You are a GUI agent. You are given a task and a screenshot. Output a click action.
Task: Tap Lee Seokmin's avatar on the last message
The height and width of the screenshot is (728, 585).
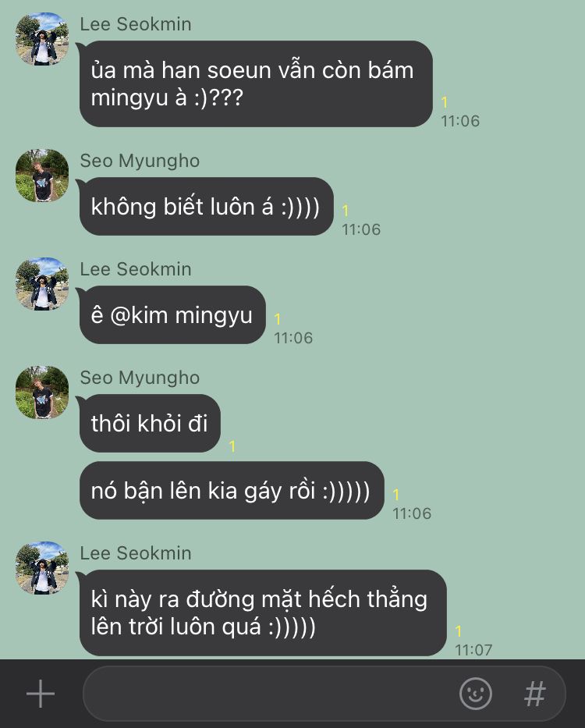[x=42, y=568]
